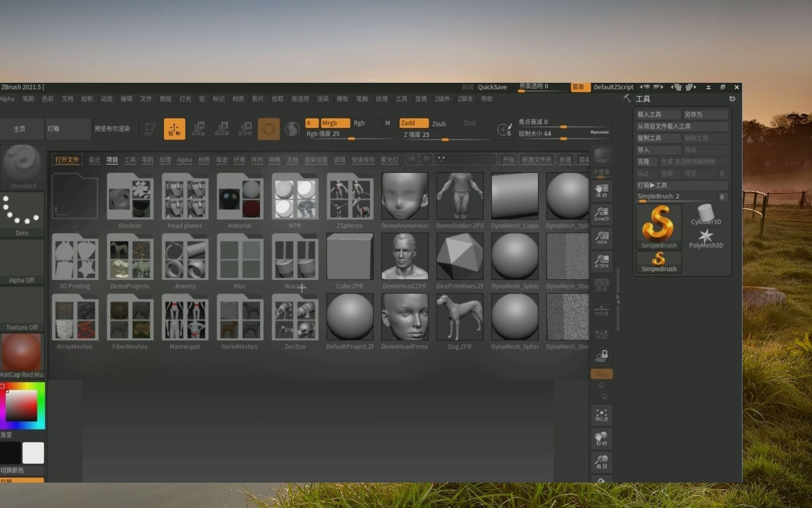Viewport: 812px width, 508px height.
Task: Open the MatCap Red Wax material selector
Action: (x=22, y=356)
